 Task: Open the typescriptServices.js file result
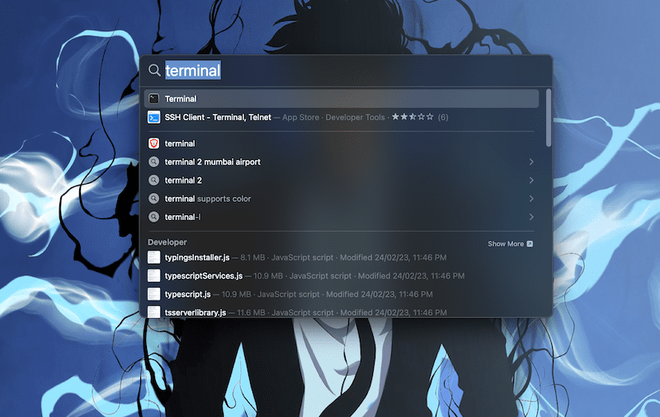[x=341, y=276]
